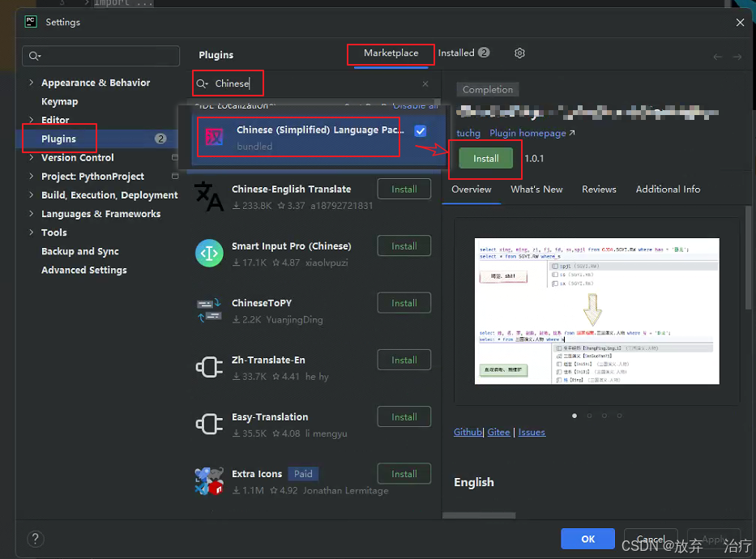Install the Zh-Translate-En plugin

404,360
